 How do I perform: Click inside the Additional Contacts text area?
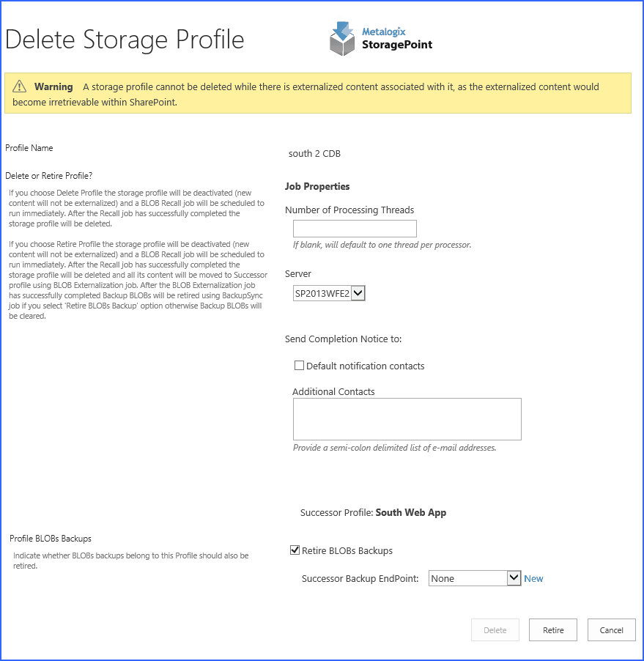click(407, 419)
